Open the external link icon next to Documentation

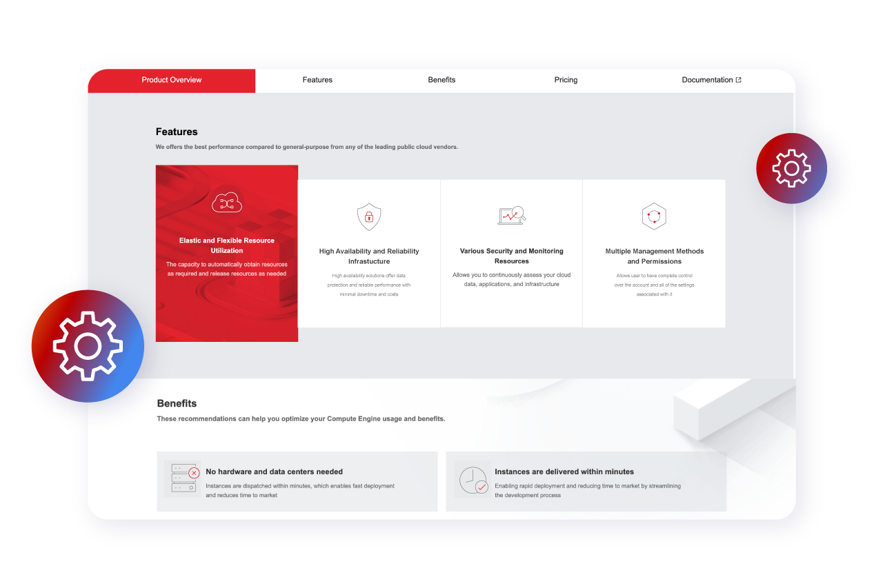(739, 79)
